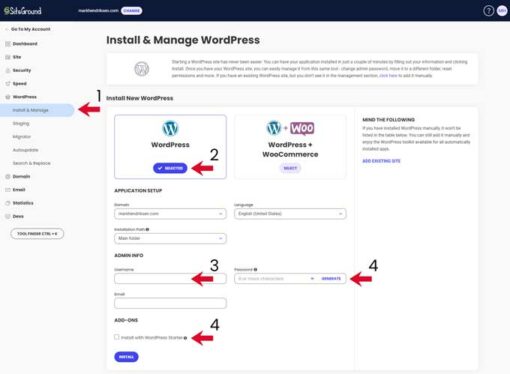Screen dimensions: 510x374
Task: Click the SiteGround logo
Action: click(23, 11)
